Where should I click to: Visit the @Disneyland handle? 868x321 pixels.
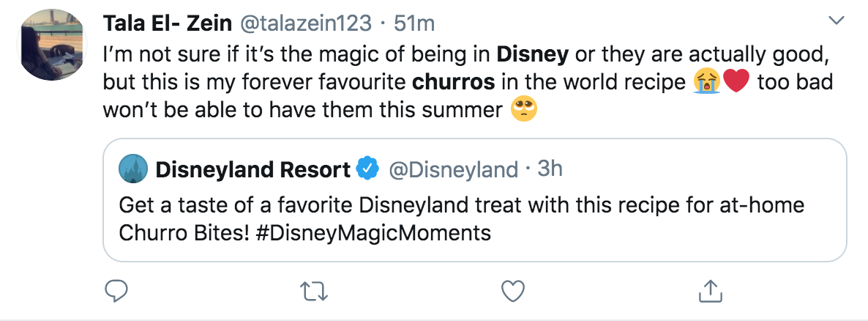454,169
